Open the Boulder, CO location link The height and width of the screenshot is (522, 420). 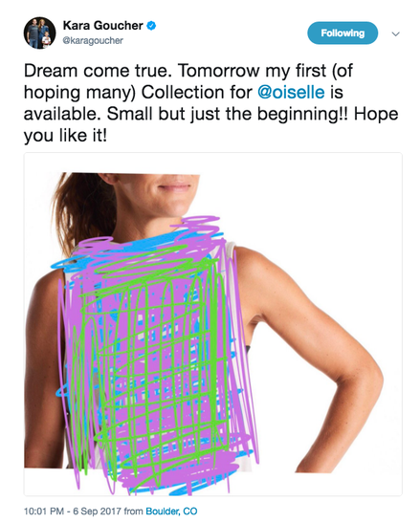[x=171, y=511]
